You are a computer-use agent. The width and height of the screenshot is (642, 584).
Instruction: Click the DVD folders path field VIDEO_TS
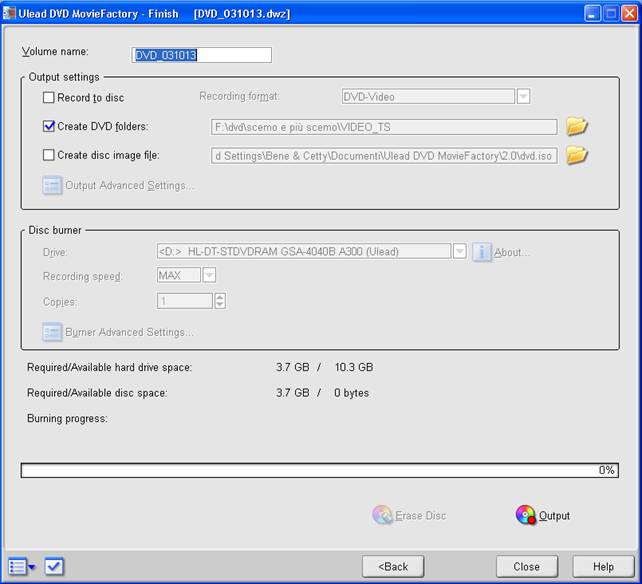point(384,127)
